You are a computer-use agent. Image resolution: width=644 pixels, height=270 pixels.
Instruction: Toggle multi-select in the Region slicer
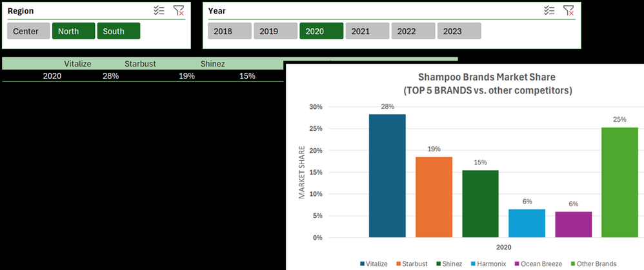click(x=159, y=11)
